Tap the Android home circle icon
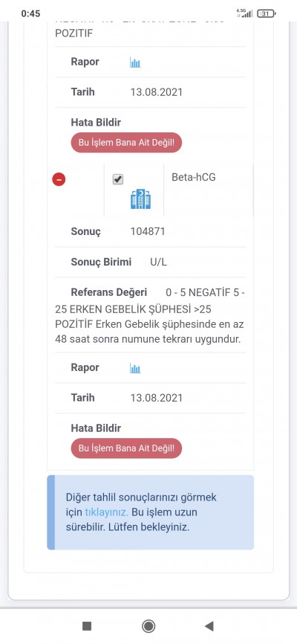The image size is (297, 644). pyautogui.click(x=148, y=626)
